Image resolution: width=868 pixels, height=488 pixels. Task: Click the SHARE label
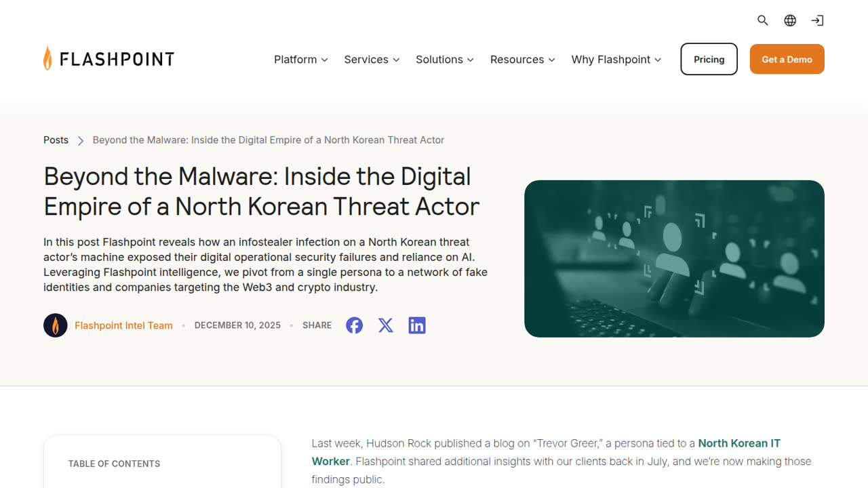point(317,325)
